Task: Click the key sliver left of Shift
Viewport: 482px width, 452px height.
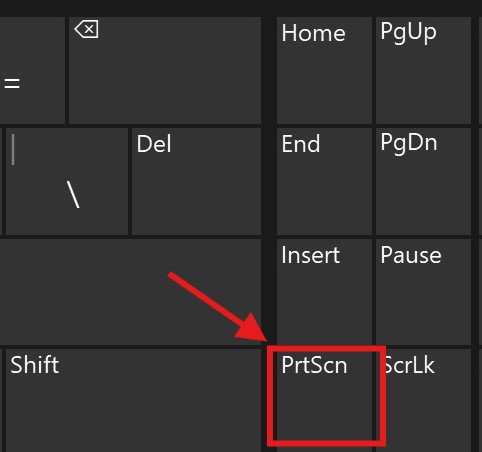Action: [1, 400]
